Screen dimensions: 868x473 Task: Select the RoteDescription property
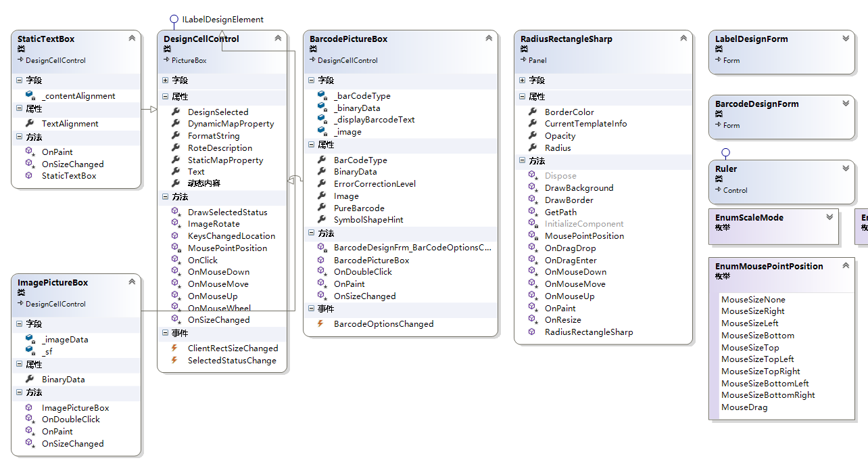(x=220, y=148)
